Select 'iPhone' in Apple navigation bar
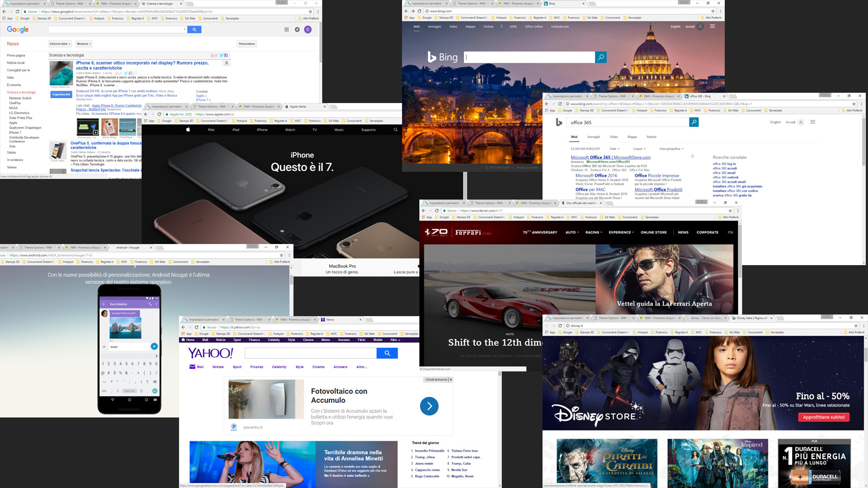Viewport: 868px width, 488px height. pyautogui.click(x=262, y=130)
